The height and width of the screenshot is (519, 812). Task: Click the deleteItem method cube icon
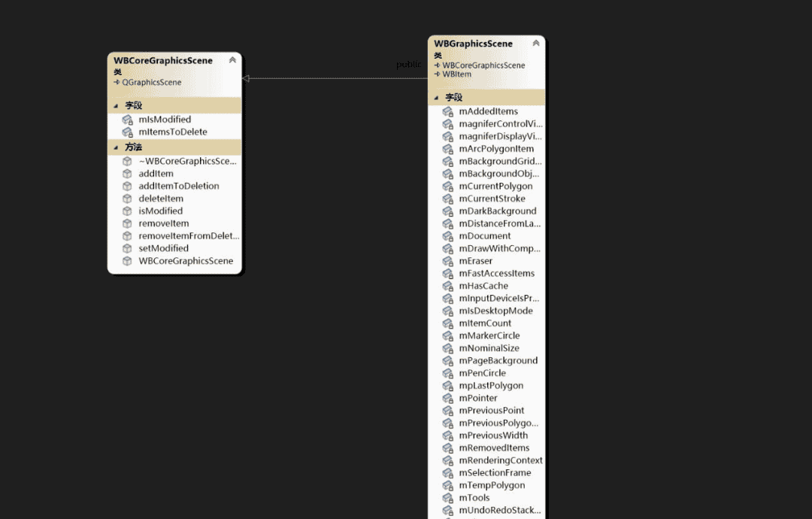(128, 199)
